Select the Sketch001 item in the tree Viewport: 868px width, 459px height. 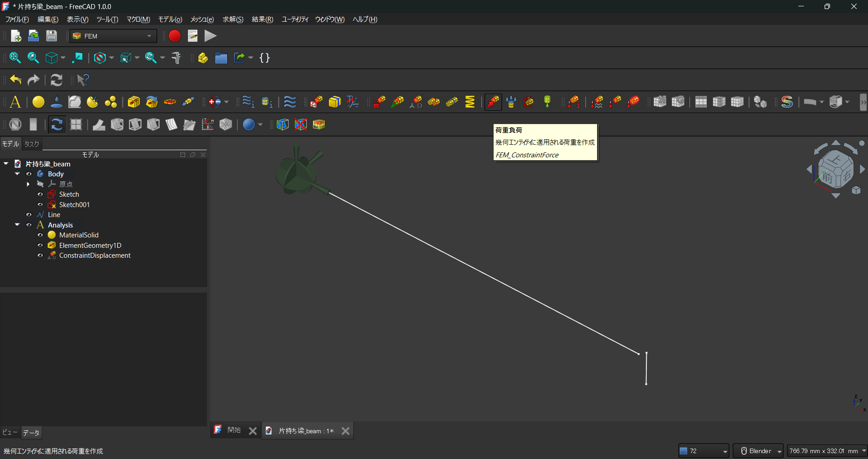(x=75, y=205)
